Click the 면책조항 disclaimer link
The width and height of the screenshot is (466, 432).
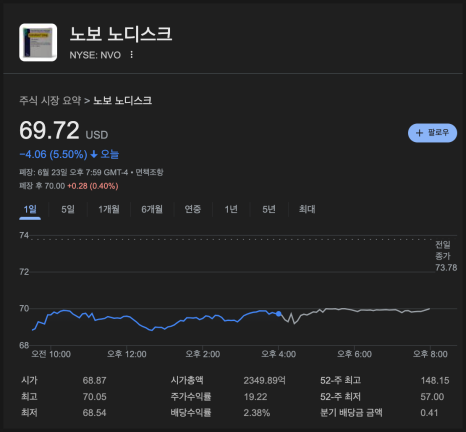tap(149, 172)
